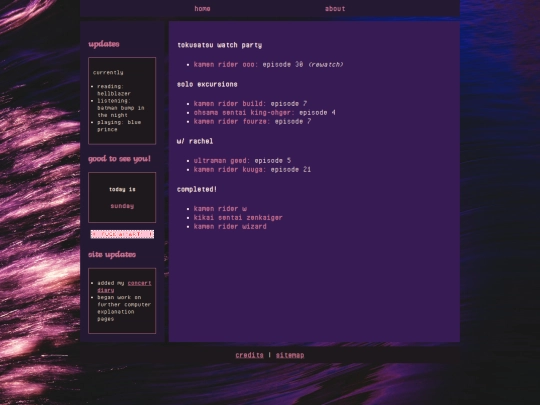Open the home navigation link
This screenshot has height=405, width=540.
(202, 9)
